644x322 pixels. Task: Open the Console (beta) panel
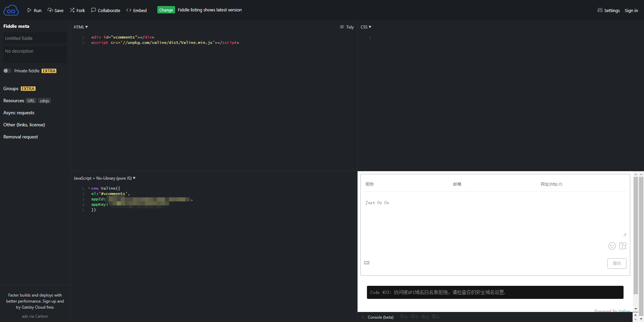coord(377,317)
